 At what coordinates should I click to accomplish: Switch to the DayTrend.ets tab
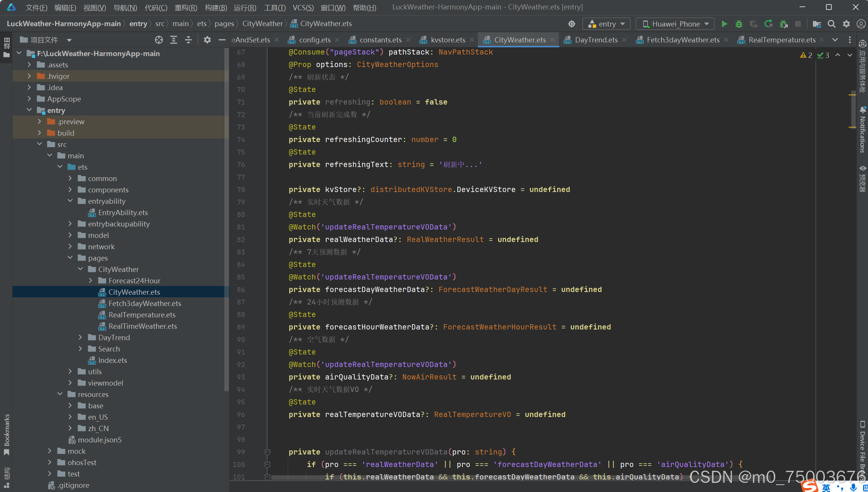pos(596,40)
